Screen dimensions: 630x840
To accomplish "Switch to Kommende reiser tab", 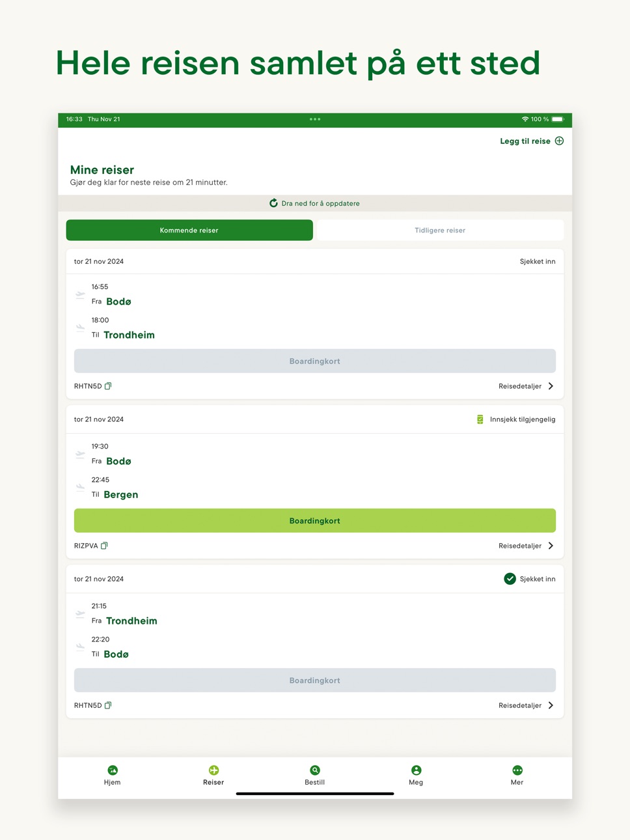I will [189, 230].
